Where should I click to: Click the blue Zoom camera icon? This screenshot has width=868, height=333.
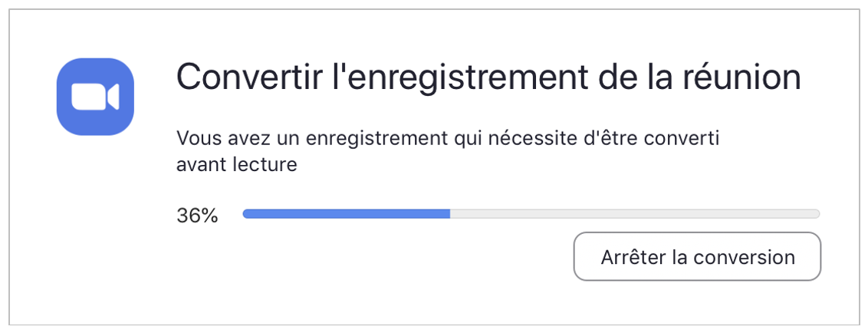[x=95, y=97]
